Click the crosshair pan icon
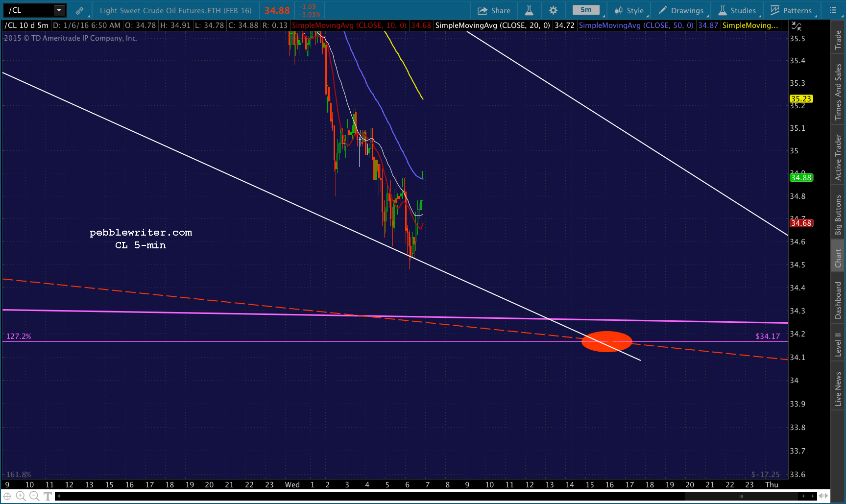Screen dimensions: 846x504 [7, 496]
